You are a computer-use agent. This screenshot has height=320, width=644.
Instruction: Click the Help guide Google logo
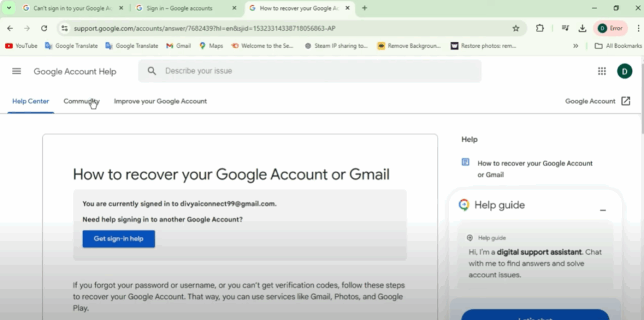point(464,204)
